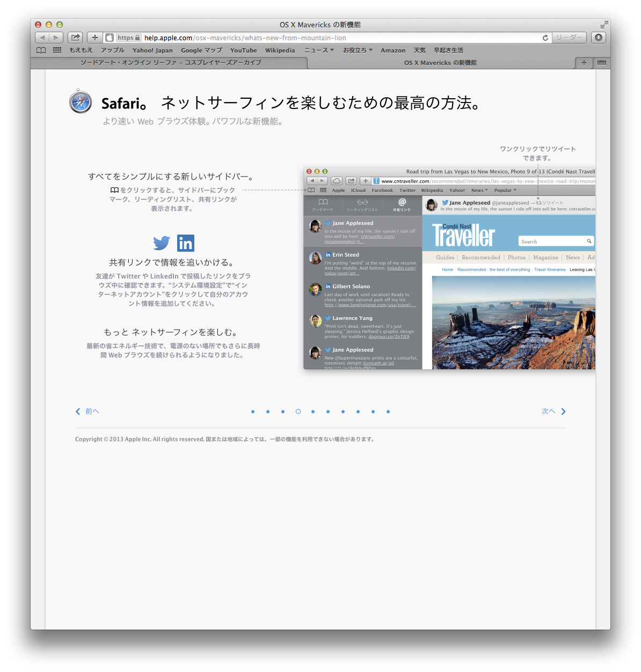641x672 pixels.
Task: Go back via the 前へ link
Action: pos(88,412)
